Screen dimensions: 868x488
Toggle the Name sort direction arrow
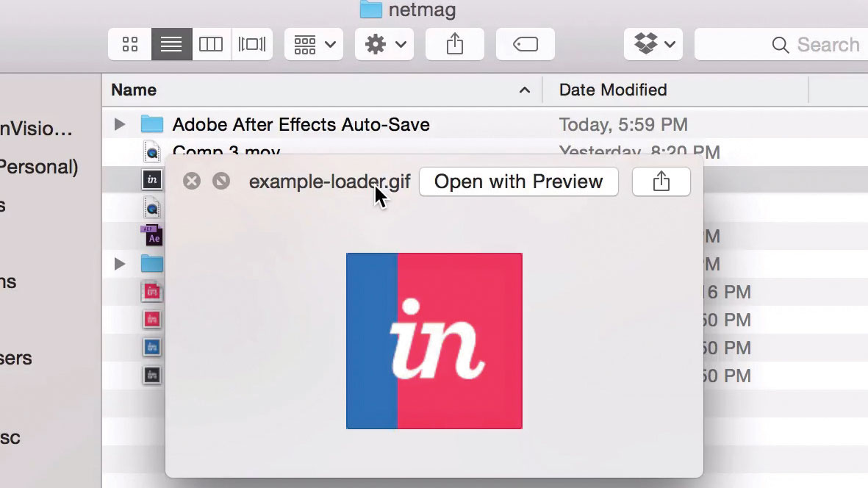pos(524,90)
